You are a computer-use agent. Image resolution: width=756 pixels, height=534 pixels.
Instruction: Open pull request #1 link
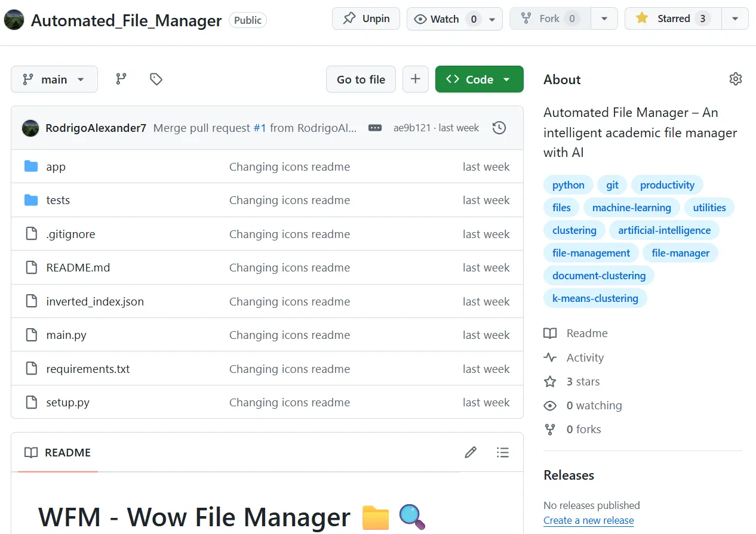260,128
